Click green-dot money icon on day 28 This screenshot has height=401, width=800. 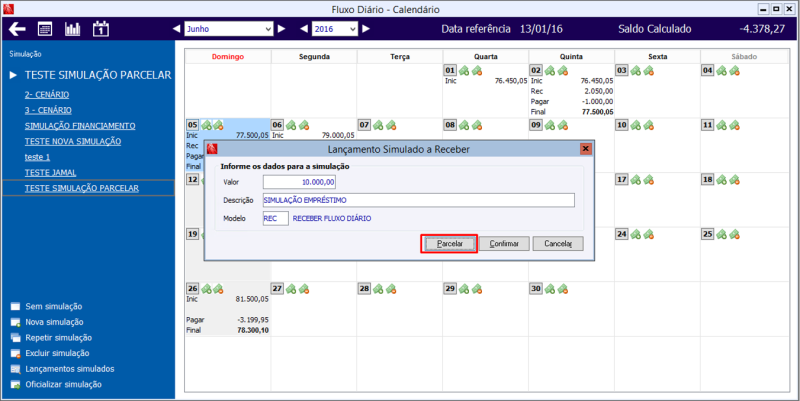pos(378,289)
